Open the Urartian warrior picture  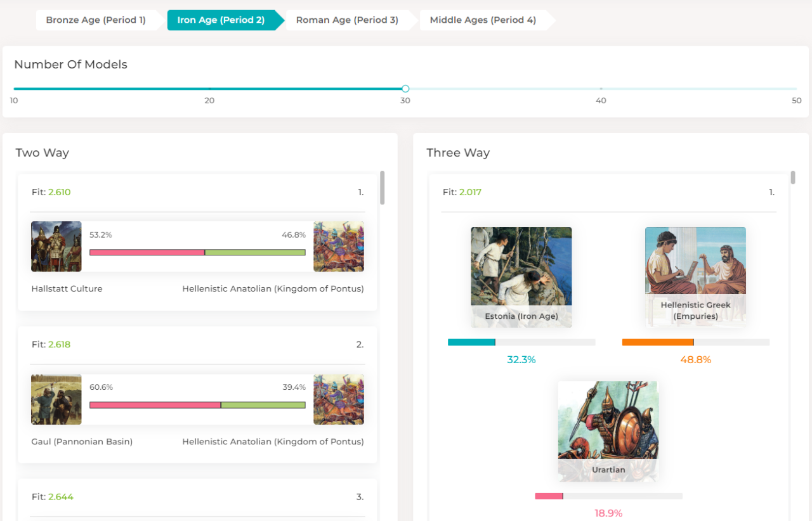(x=608, y=431)
